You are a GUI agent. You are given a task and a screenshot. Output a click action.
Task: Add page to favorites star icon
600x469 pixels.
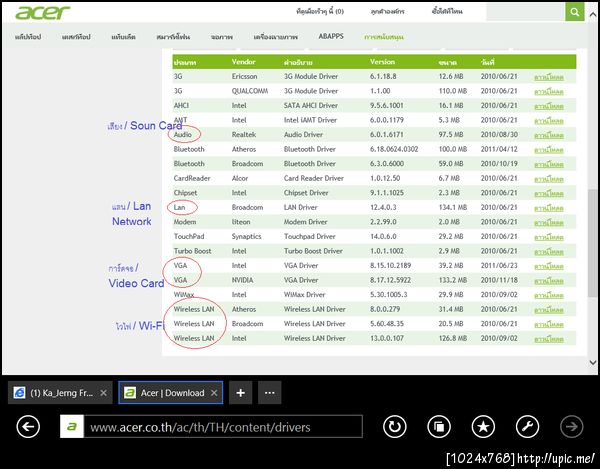click(x=483, y=426)
